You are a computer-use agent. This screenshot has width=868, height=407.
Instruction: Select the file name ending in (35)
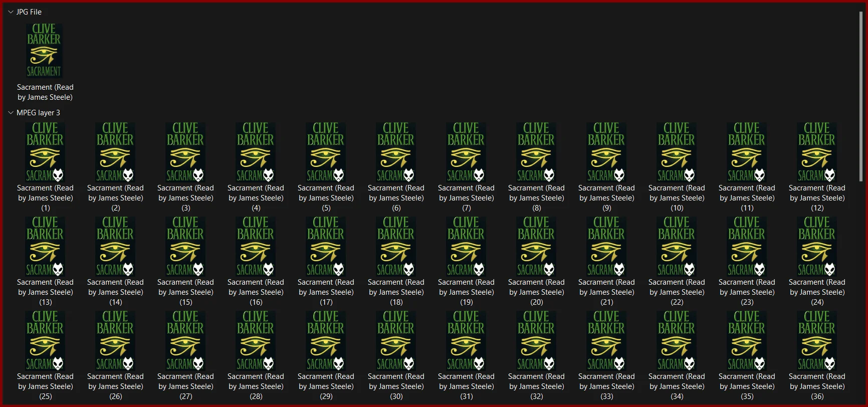pos(747,386)
